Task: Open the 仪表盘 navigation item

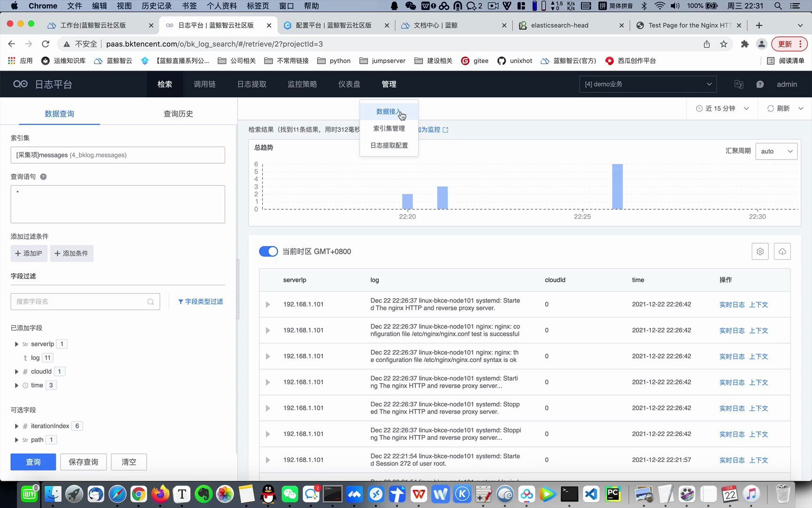Action: tap(349, 84)
